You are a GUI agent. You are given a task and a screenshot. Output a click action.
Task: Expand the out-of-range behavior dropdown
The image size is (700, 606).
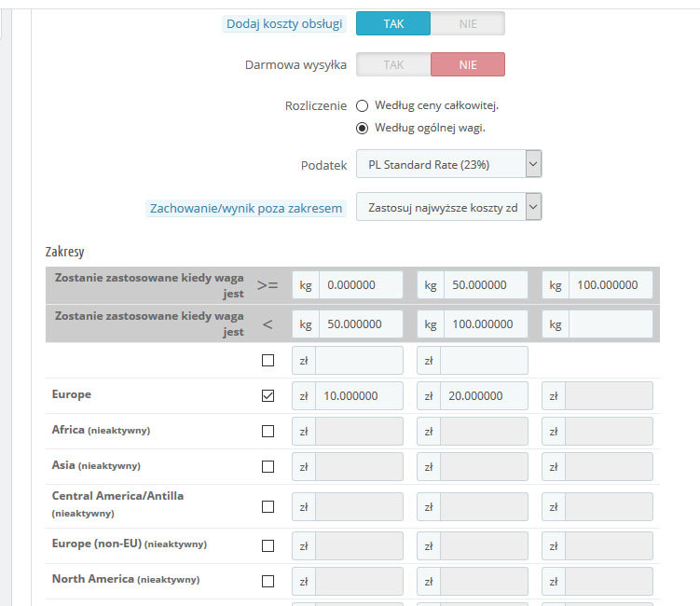click(x=448, y=207)
